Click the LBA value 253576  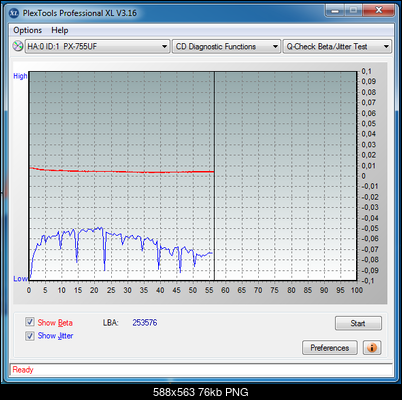pyautogui.click(x=145, y=323)
